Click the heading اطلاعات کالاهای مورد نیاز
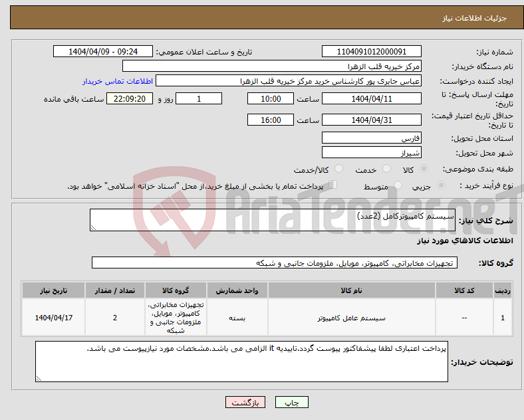The image size is (524, 420). pos(465,241)
